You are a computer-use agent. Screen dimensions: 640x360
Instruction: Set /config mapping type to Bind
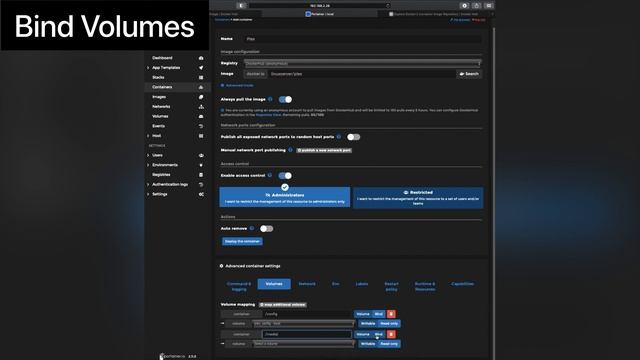pyautogui.click(x=379, y=314)
